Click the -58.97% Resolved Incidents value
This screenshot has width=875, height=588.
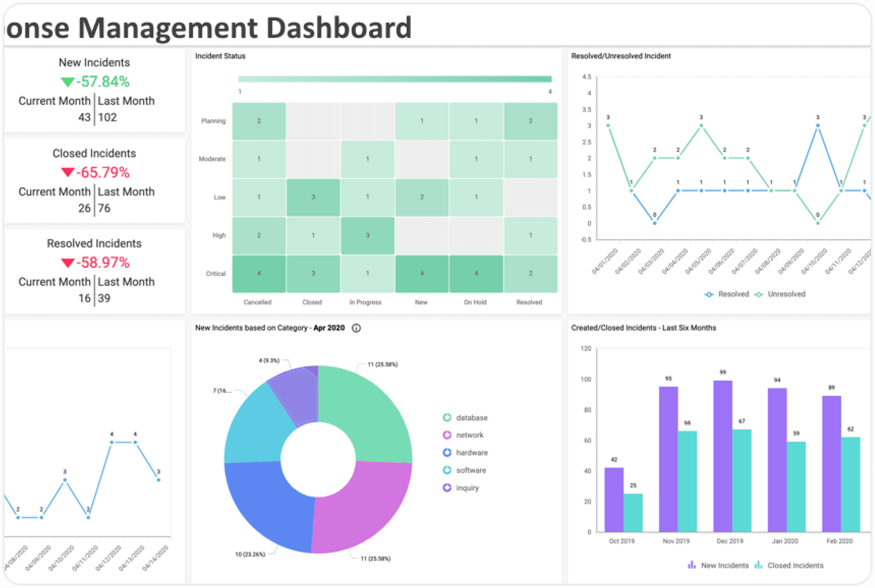click(x=103, y=263)
